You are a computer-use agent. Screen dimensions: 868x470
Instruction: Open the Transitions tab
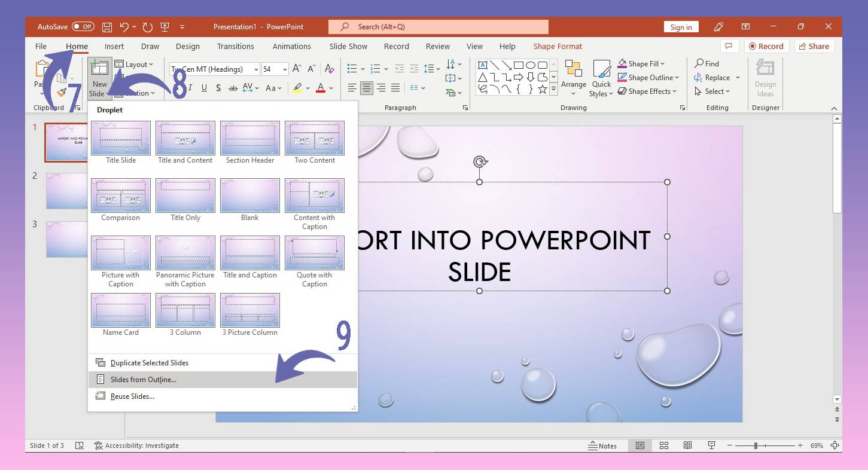tap(236, 46)
